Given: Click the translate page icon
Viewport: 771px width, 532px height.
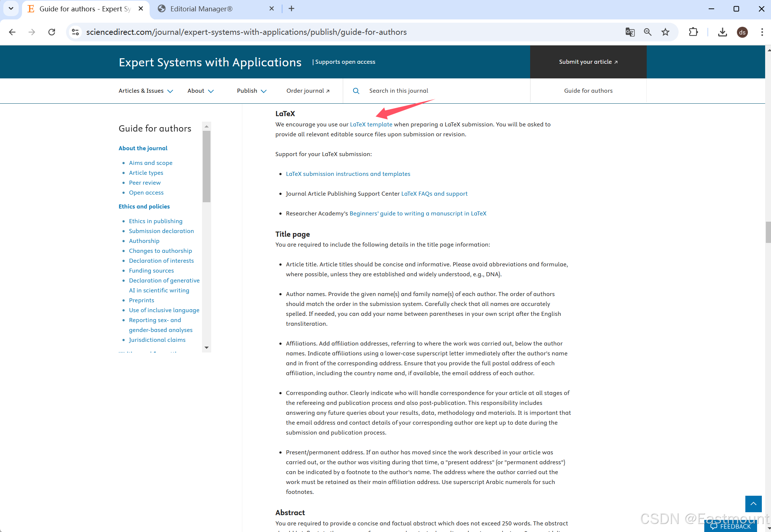Looking at the screenshot, I should pyautogui.click(x=630, y=32).
